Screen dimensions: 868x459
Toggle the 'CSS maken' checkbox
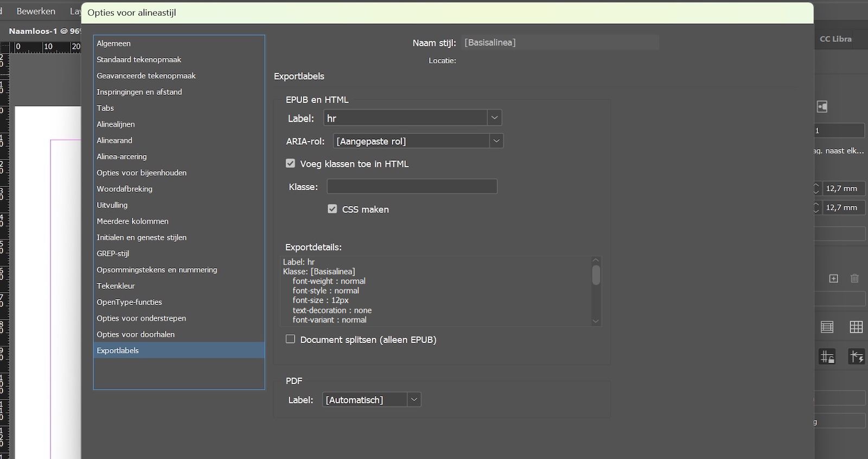333,209
